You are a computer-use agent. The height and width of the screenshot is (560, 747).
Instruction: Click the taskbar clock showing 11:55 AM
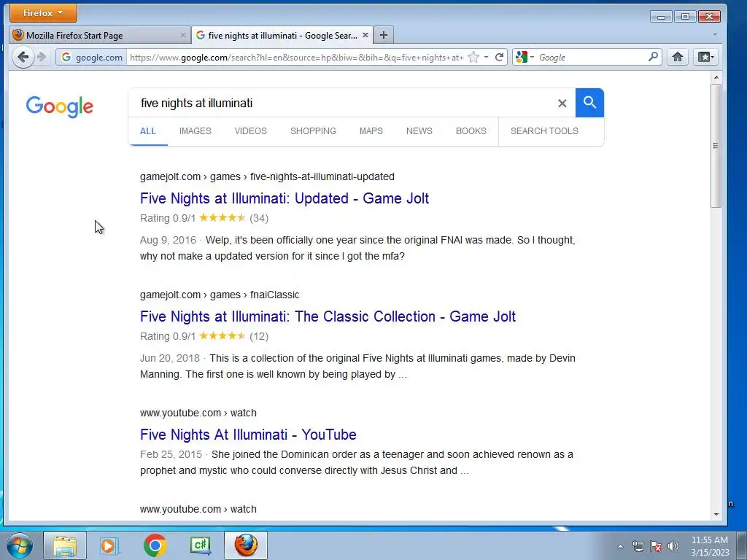click(x=710, y=546)
